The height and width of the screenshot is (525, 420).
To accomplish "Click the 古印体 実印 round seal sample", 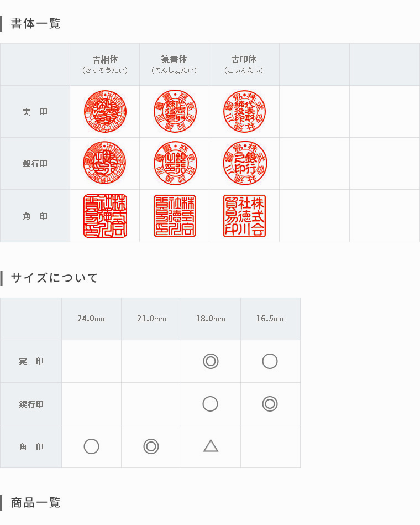I will click(244, 111).
